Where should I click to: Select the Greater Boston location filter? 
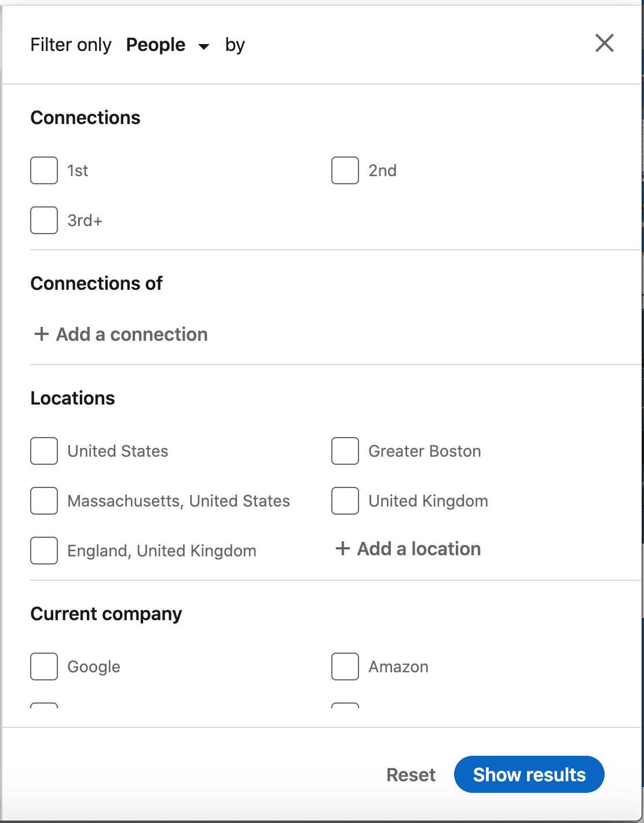coord(345,451)
